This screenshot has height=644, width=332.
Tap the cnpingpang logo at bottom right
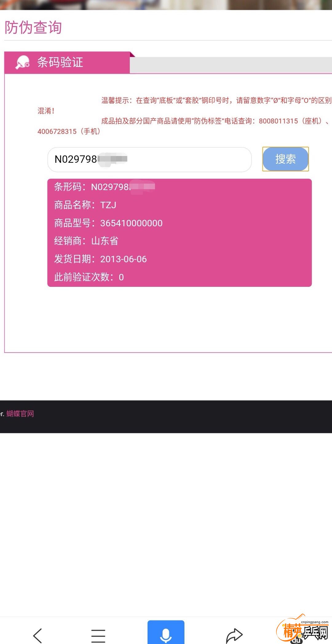302,630
